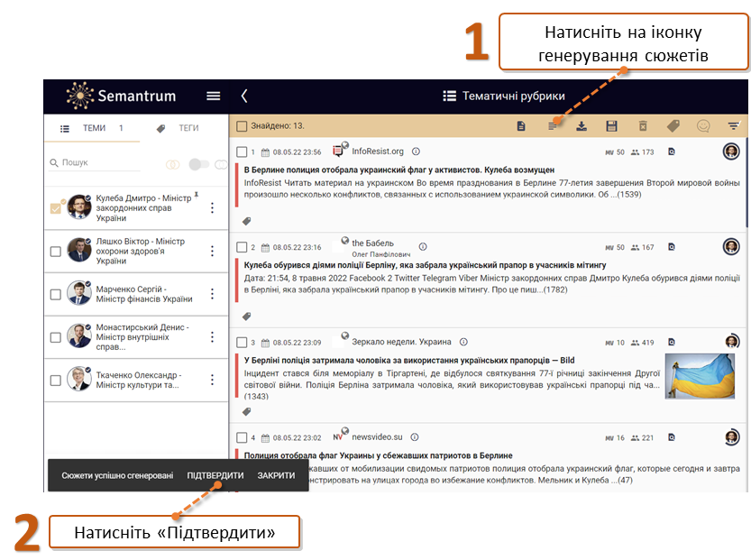Click the Тематичні рубрики header title

pyautogui.click(x=514, y=96)
